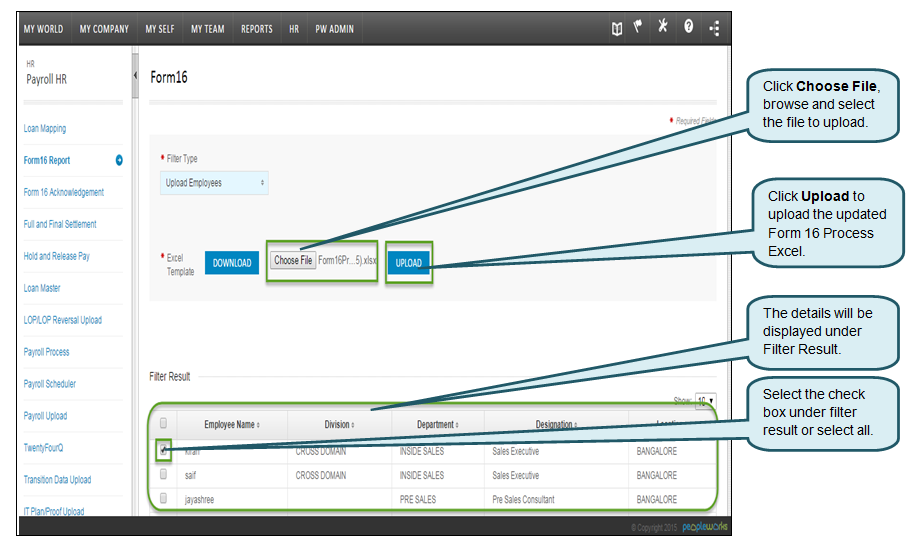Click arrow icon beside Form16 Report
Screen dimensions: 911x542
pos(119,160)
